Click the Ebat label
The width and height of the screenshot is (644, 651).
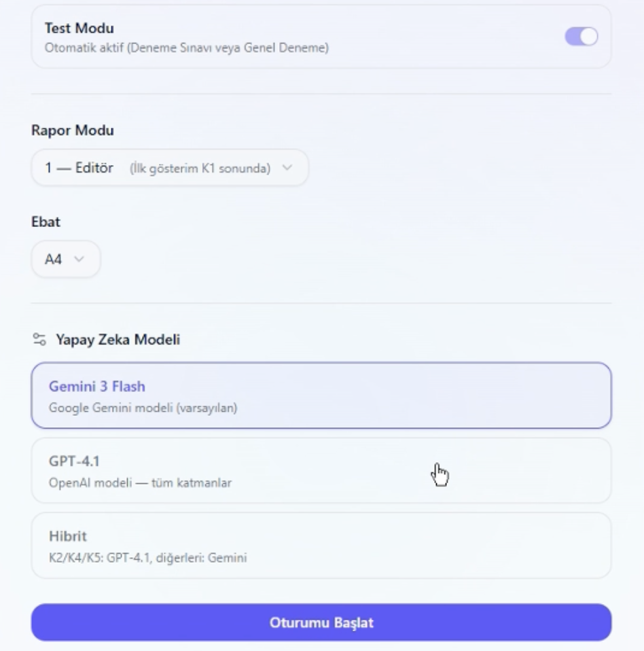pos(46,222)
